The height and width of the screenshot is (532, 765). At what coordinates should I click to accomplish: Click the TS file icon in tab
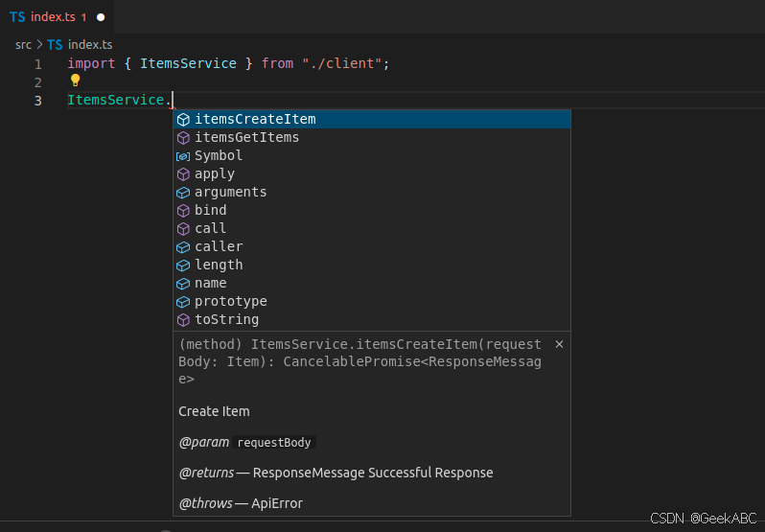[17, 17]
